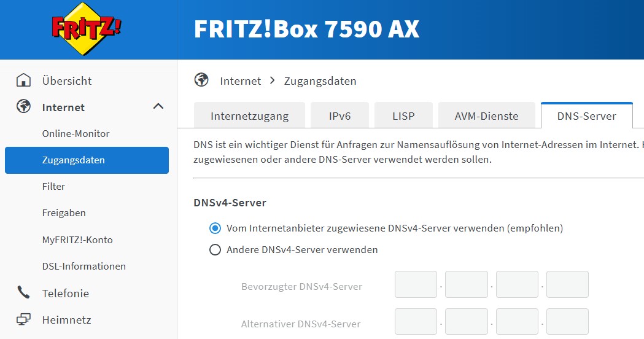Click the Telefonie phone icon
This screenshot has height=339, width=644.
coord(23,292)
